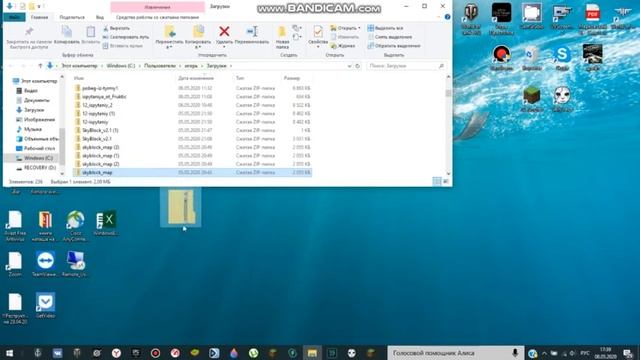The width and height of the screenshot is (640, 360).
Task: Click the VK icon on the taskbar
Action: click(57, 353)
